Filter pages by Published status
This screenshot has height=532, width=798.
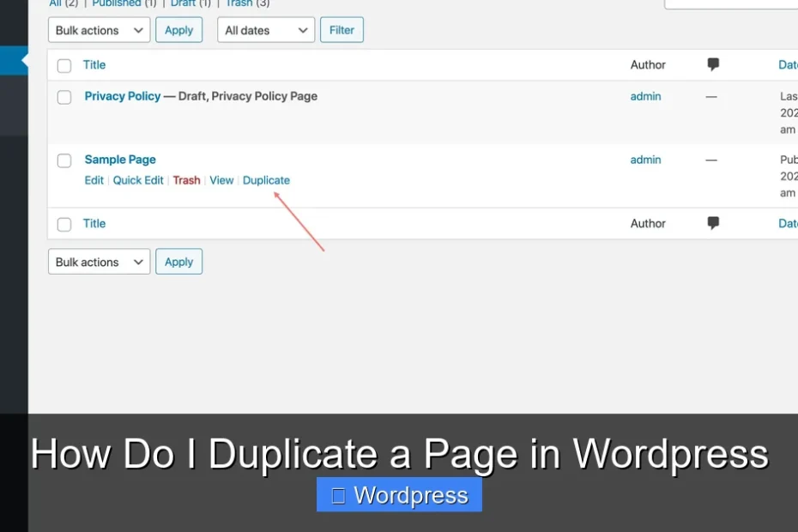coord(117,3)
